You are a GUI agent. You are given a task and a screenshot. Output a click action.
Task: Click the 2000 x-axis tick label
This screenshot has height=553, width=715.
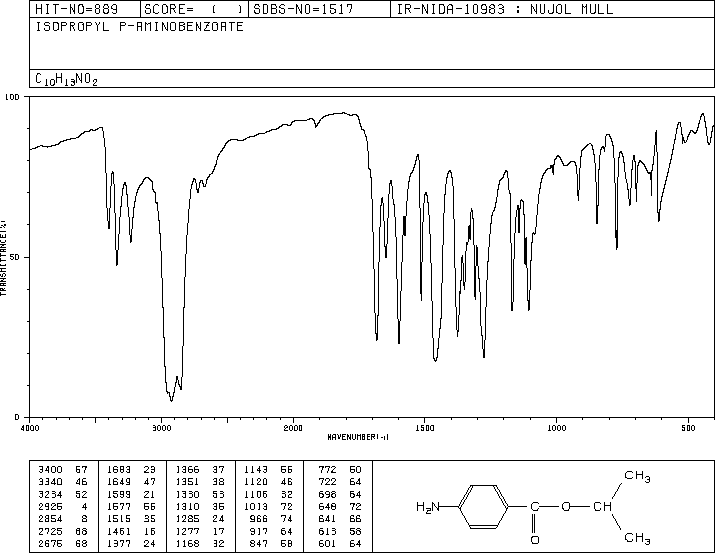(293, 428)
